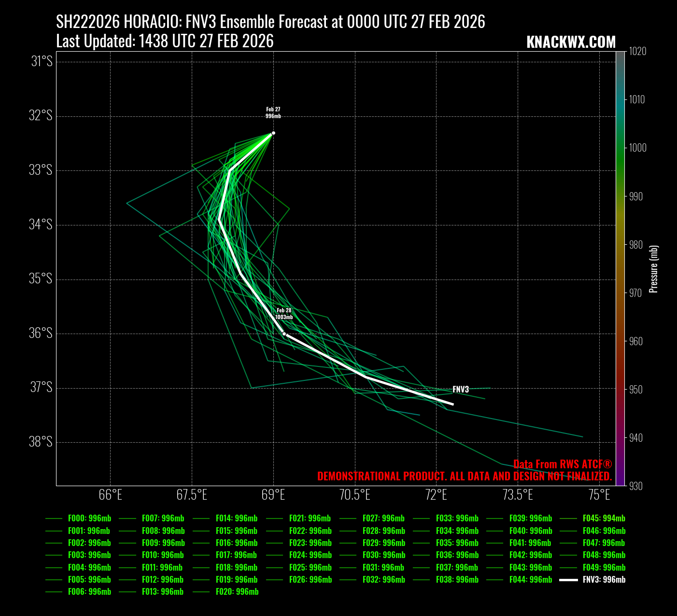Screen dimensions: 677x616
Task: Click the 950 value on pressure colorbar
Action: [635, 390]
